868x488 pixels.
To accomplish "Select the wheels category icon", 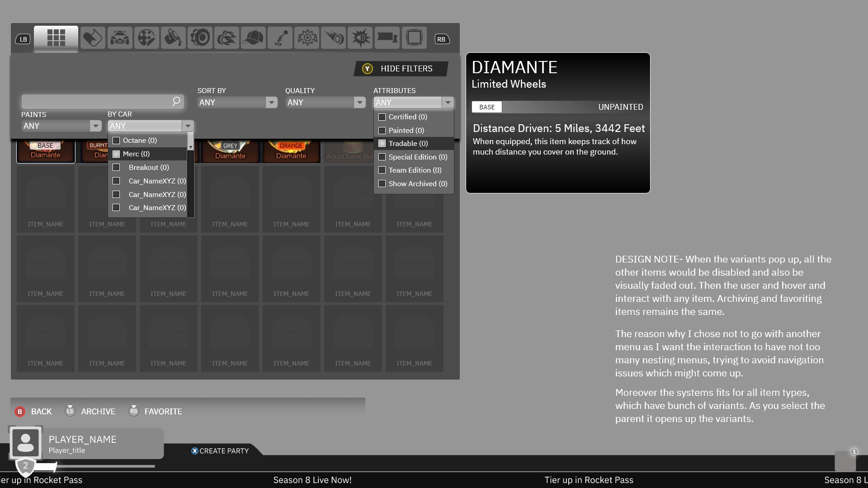I will point(200,38).
